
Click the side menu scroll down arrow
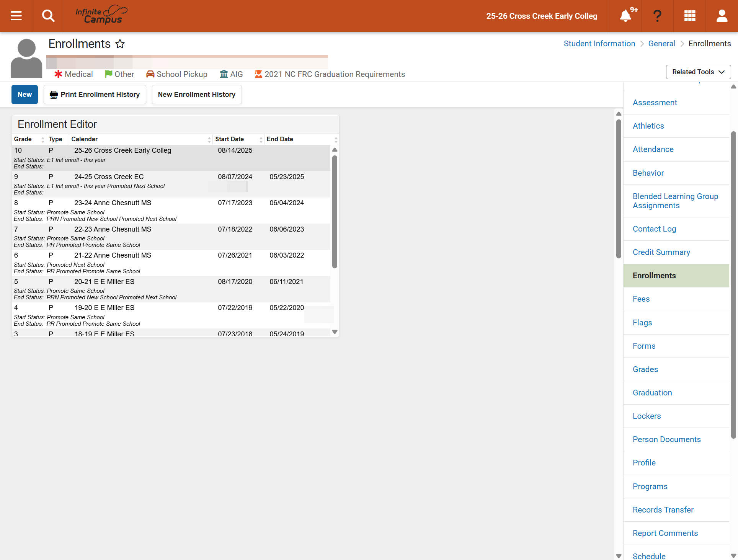tap(733, 556)
